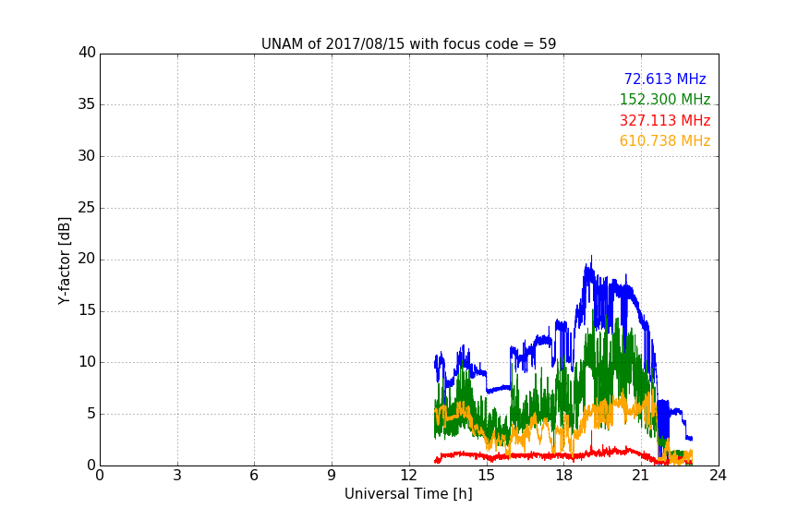Click the 'Universal Time [h]' axis label
The width and height of the screenshot is (798, 532).
[x=408, y=494]
